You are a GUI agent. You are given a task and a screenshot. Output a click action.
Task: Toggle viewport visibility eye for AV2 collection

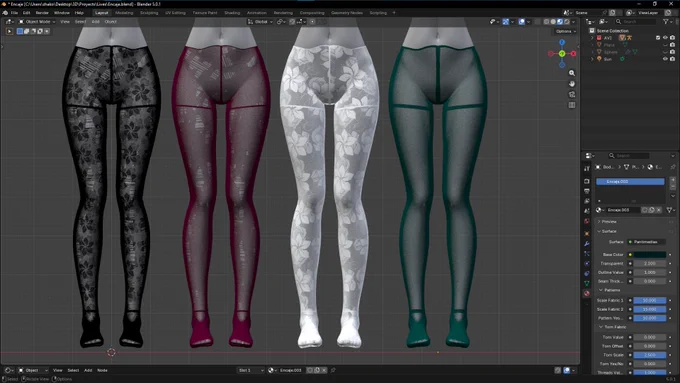click(x=665, y=38)
